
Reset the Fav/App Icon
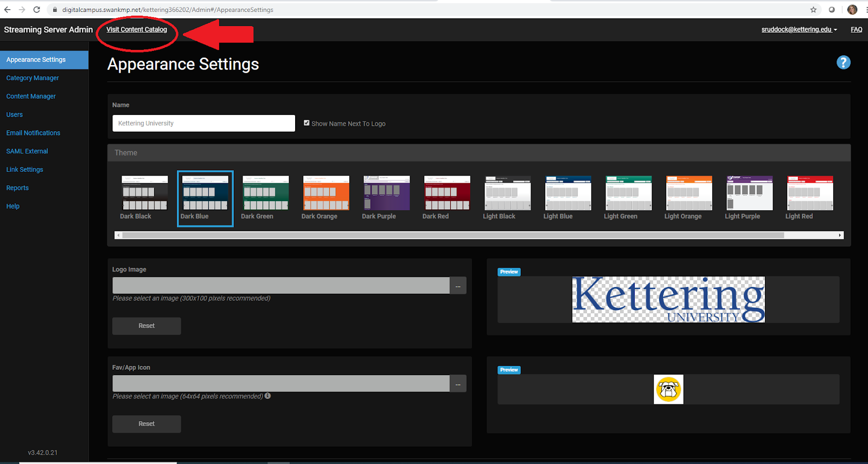tap(146, 424)
